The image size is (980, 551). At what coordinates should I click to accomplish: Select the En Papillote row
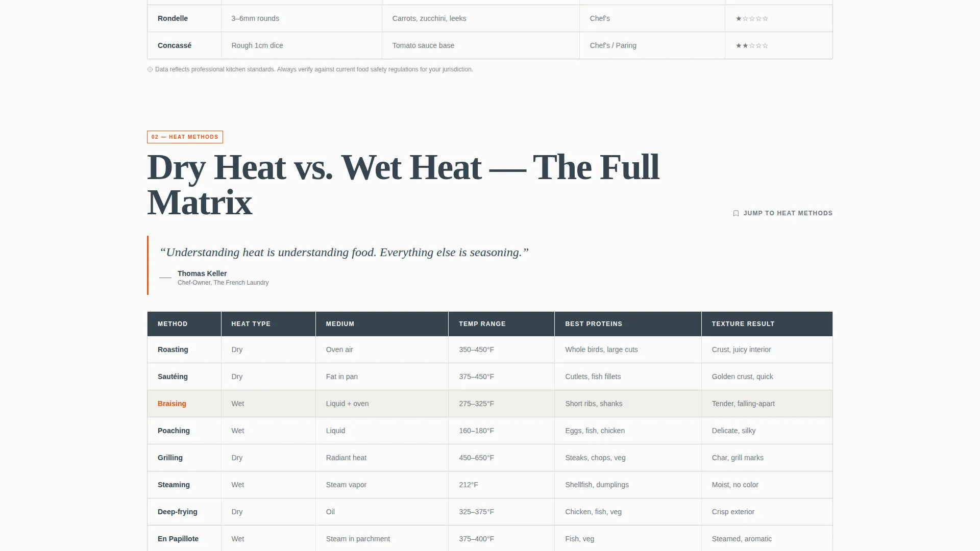pyautogui.click(x=490, y=538)
